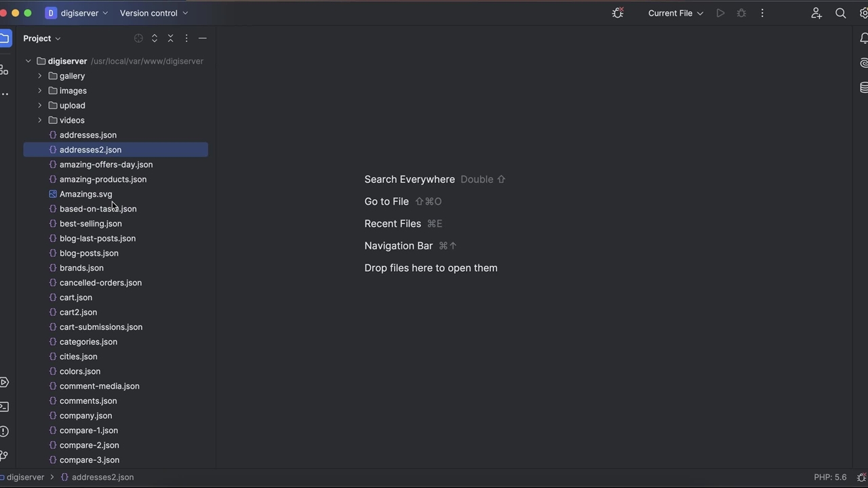The image size is (868, 488).
Task: Expand the videos folder
Action: pos(40,120)
